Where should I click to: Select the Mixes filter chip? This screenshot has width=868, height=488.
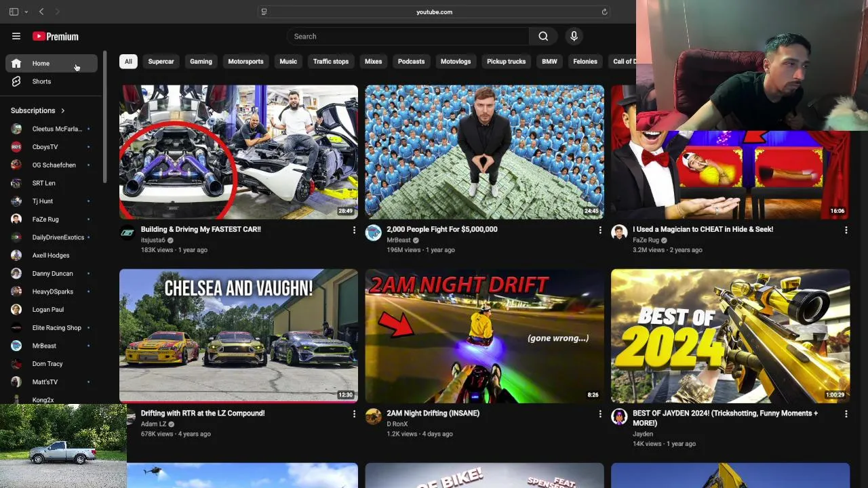tap(373, 62)
